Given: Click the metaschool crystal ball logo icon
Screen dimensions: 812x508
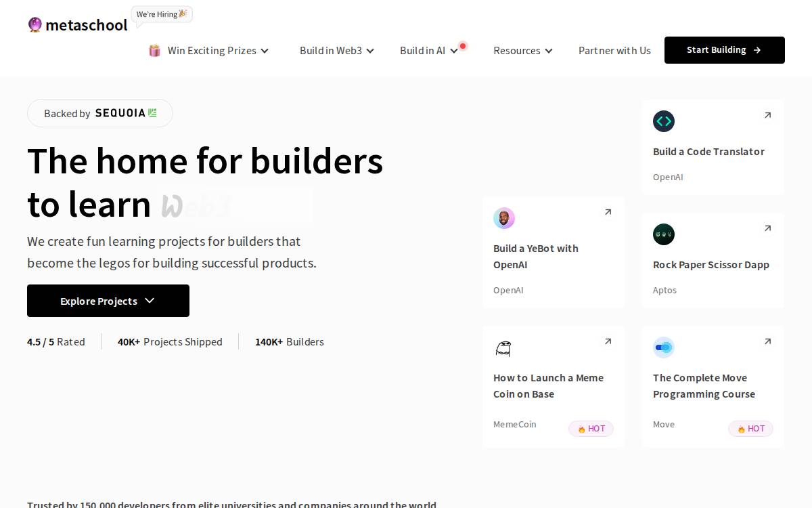Looking at the screenshot, I should pyautogui.click(x=35, y=25).
